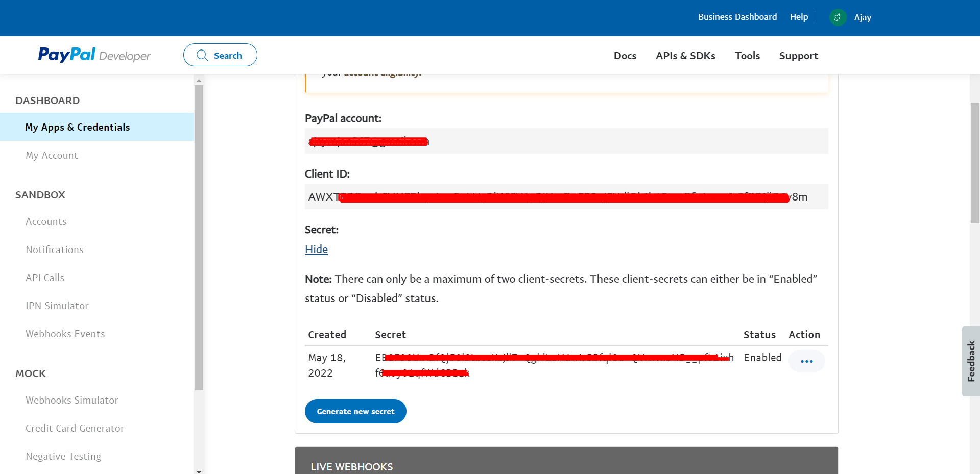Click the PayPal account field

click(566, 141)
